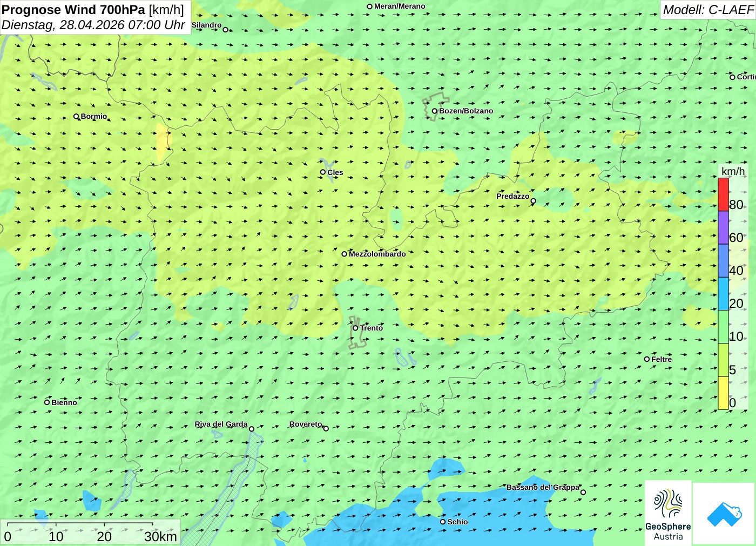Viewport: 756px width, 546px height.
Task: Select the Cles location marker
Action: coord(323,172)
